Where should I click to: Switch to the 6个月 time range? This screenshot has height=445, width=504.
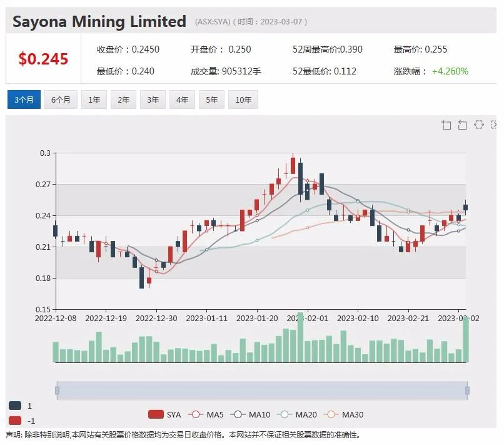(x=61, y=100)
